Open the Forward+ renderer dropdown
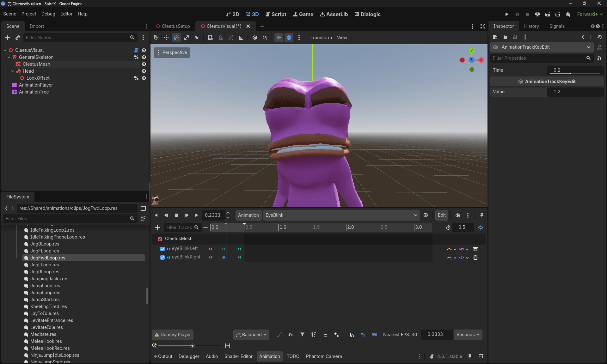607x364 pixels. 590,14
